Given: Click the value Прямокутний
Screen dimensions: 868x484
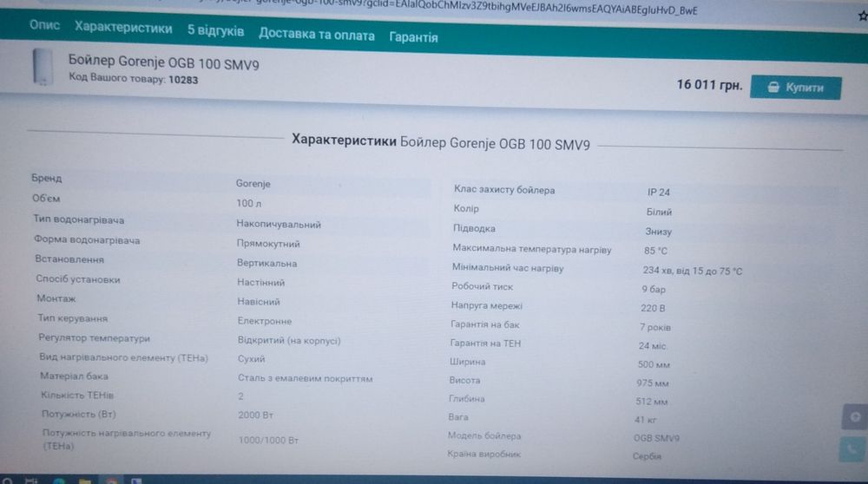Looking at the screenshot, I should point(268,244).
